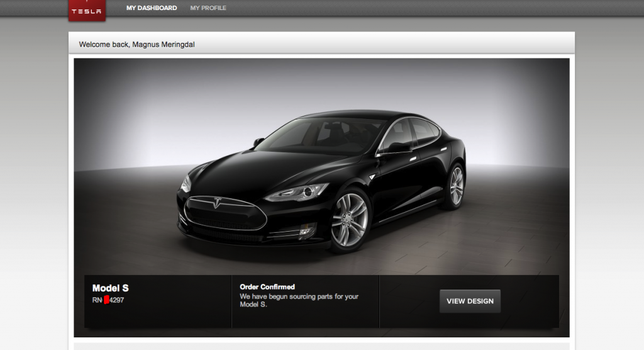The height and width of the screenshot is (350, 644).
Task: Switch to the My Profile tab
Action: [208, 8]
